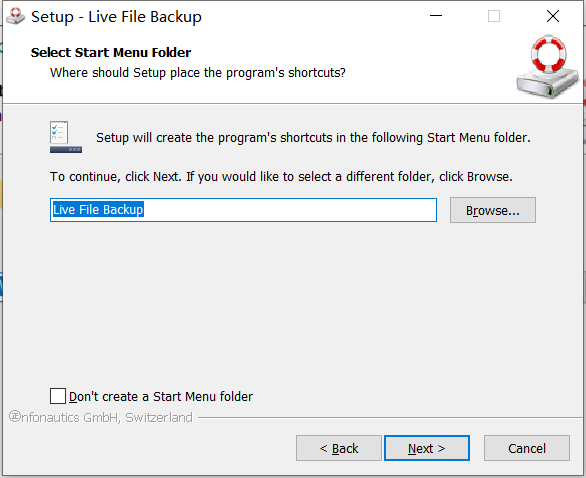The width and height of the screenshot is (586, 478).
Task: Proceed with the Next > button
Action: coord(427,448)
